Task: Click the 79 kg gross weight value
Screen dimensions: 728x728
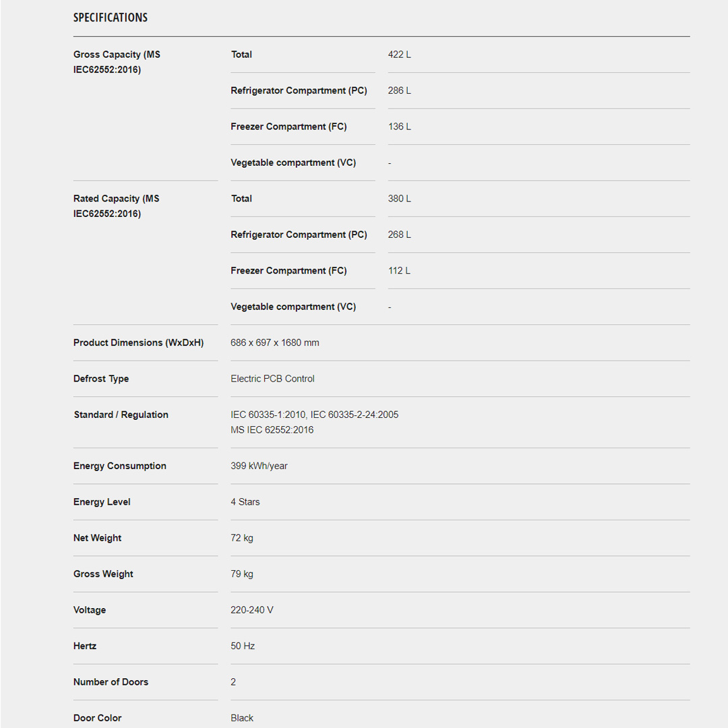Action: 242,574
